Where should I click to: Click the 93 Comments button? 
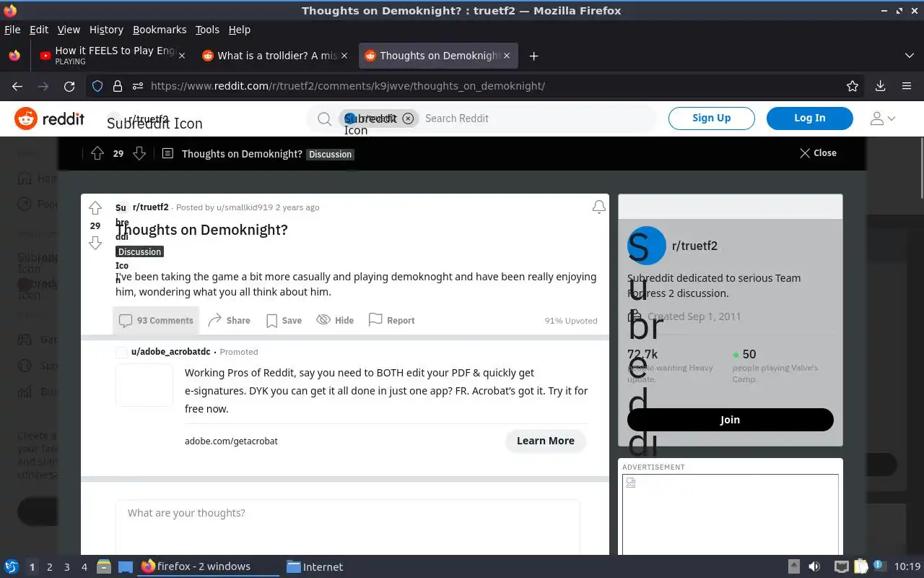[x=156, y=321]
